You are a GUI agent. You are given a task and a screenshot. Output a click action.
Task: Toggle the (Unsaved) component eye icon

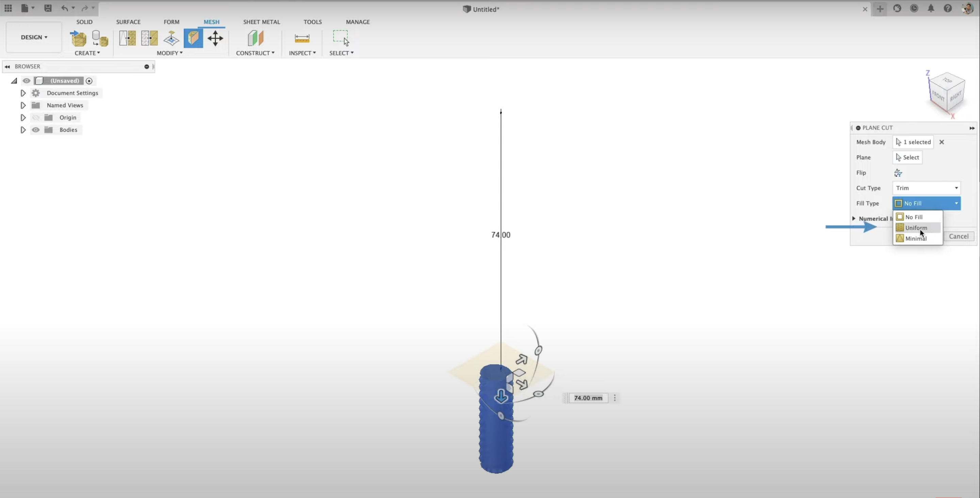click(x=26, y=81)
